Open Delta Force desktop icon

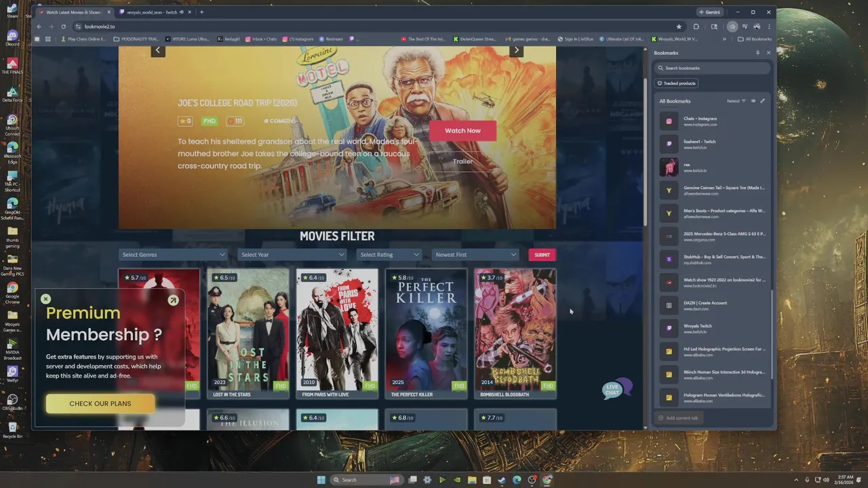tap(12, 94)
